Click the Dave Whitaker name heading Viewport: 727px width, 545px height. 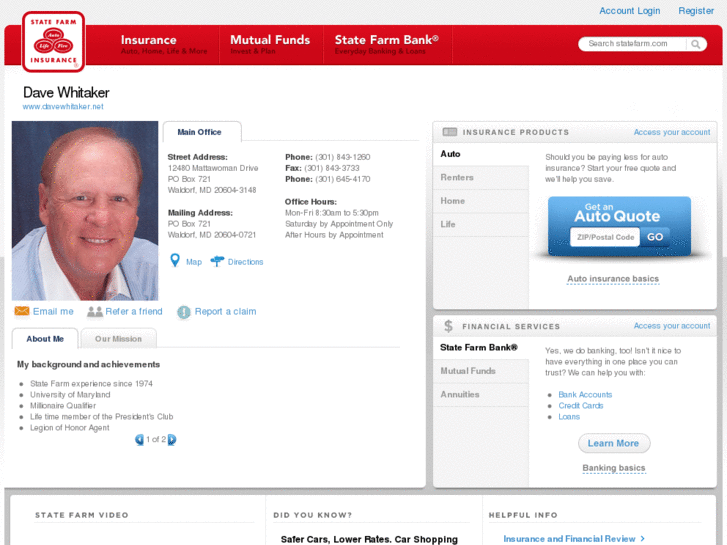(x=66, y=92)
